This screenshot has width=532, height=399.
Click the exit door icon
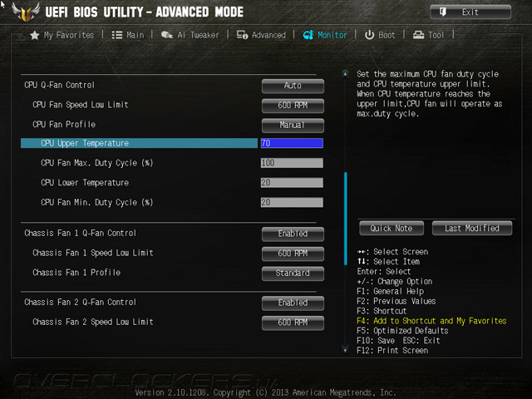(443, 12)
